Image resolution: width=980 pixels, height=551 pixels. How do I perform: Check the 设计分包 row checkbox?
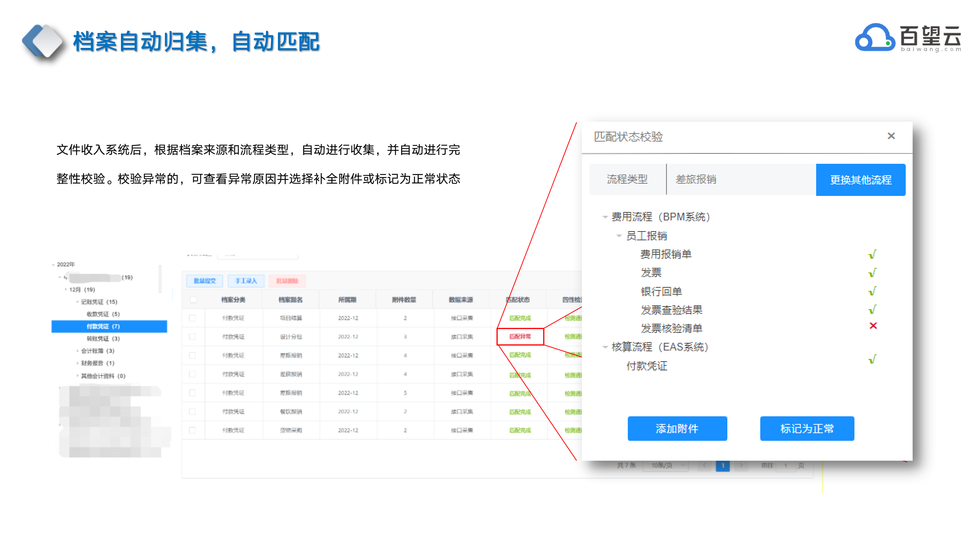[x=193, y=337]
